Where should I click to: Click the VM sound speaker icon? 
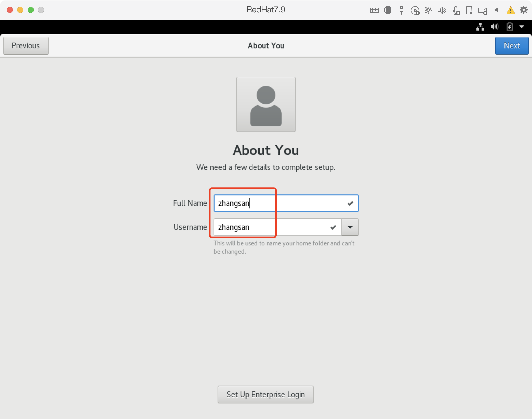pos(442,10)
